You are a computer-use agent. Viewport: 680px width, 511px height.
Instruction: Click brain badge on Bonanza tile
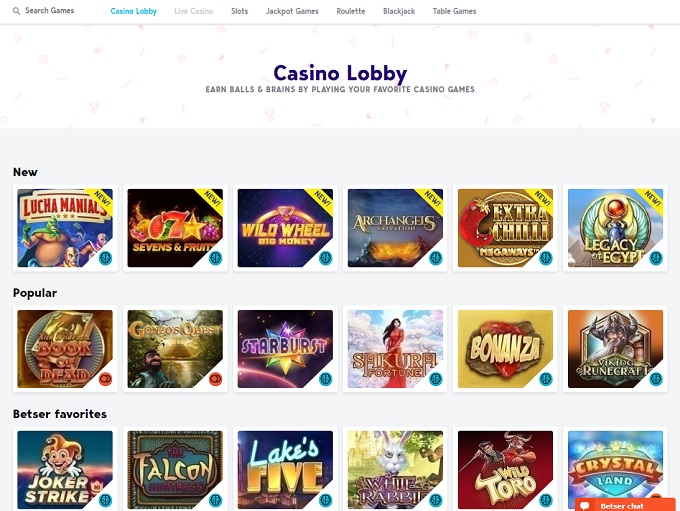click(546, 379)
